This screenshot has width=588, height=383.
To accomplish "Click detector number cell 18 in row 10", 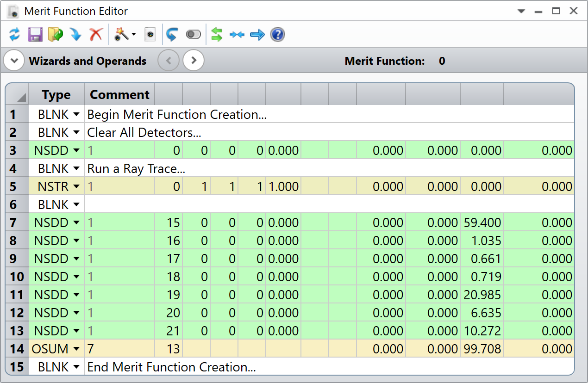I will pos(169,277).
